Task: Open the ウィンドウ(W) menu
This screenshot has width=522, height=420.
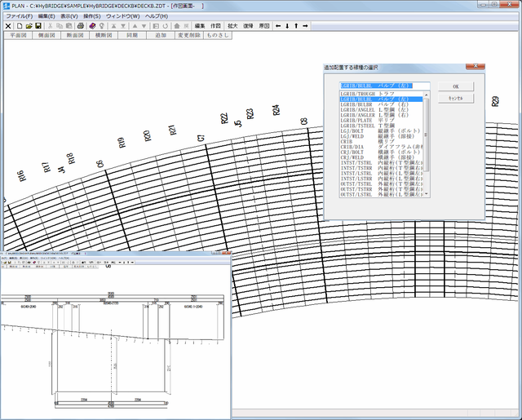Action: coord(122,15)
